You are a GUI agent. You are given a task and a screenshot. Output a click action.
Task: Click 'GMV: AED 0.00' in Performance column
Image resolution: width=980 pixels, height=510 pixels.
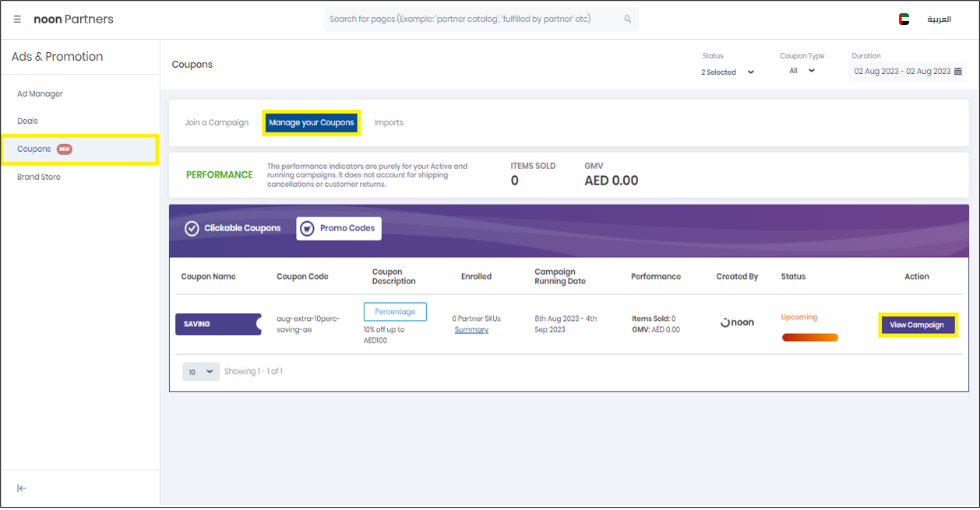(x=656, y=329)
